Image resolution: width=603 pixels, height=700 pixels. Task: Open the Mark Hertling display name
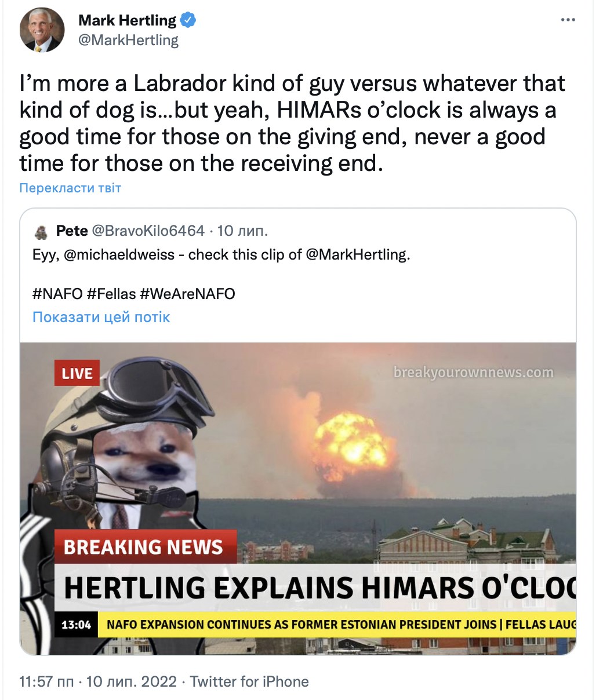127,20
